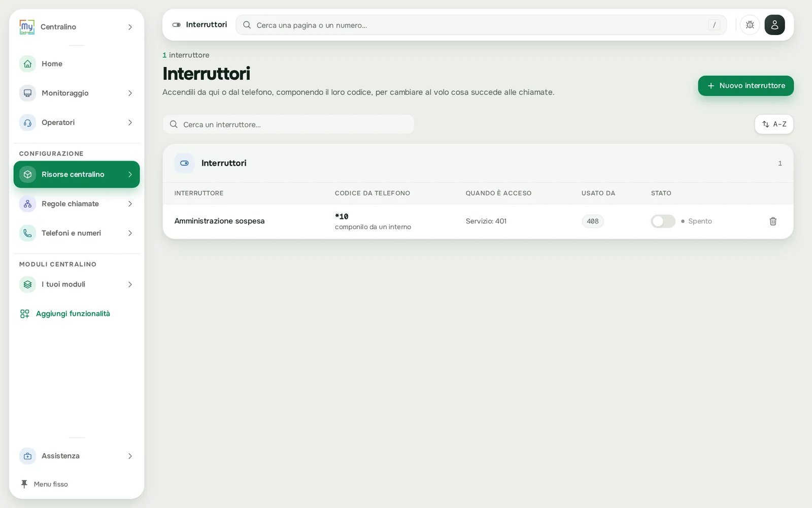Go to Home menu item
This screenshot has height=508, width=812.
click(x=77, y=63)
